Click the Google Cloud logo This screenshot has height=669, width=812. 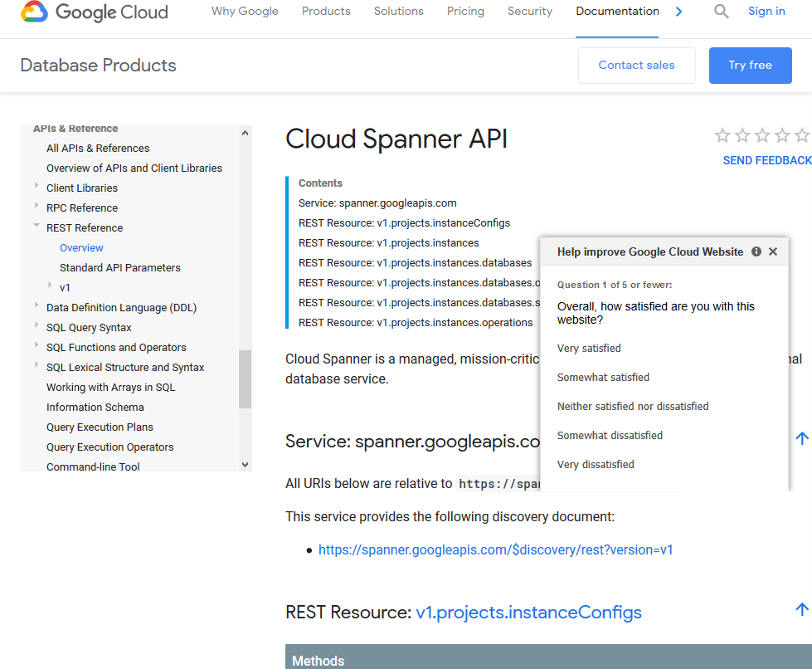pos(95,12)
